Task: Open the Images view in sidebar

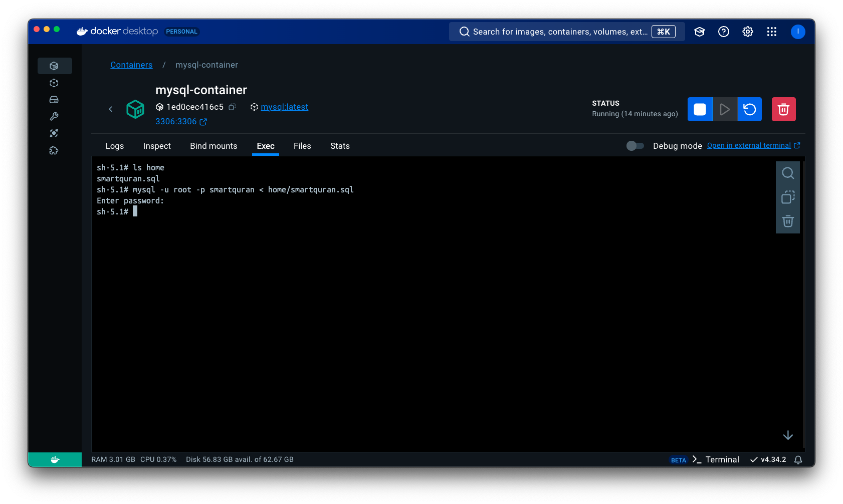Action: point(54,83)
